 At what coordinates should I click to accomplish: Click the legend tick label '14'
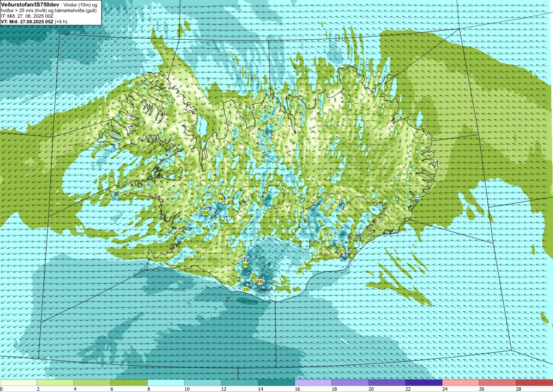pos(260,389)
